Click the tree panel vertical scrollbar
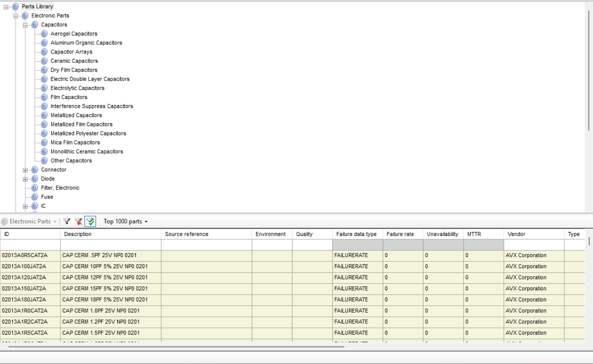Screen dimensions: 593x364 (589, 70)
